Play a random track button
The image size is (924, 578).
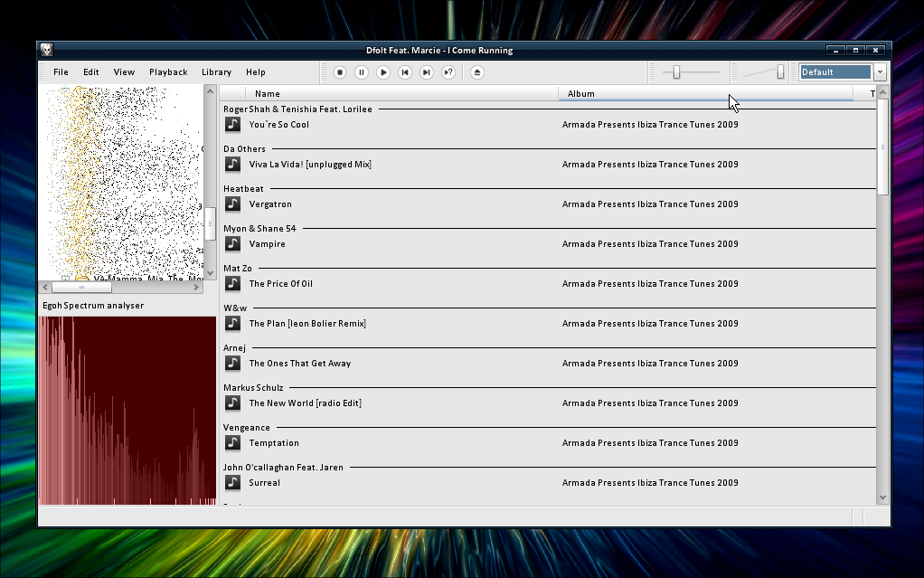point(448,72)
